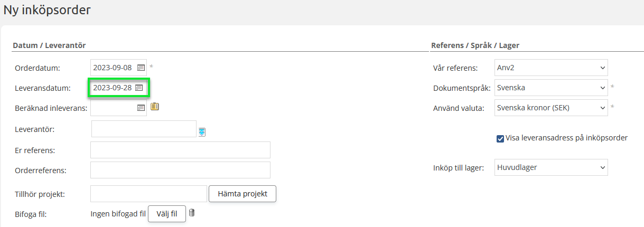Viewport: 644px width, 227px height.
Task: Open the Leveransdatum calendar picker icon
Action: (139, 88)
